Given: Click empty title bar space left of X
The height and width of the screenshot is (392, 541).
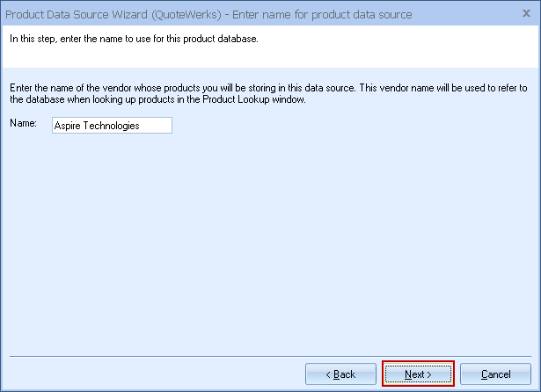Looking at the screenshot, I should click(x=466, y=15).
